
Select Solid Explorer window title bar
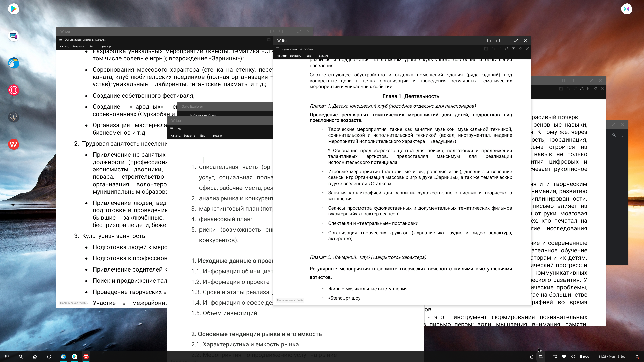point(225,106)
